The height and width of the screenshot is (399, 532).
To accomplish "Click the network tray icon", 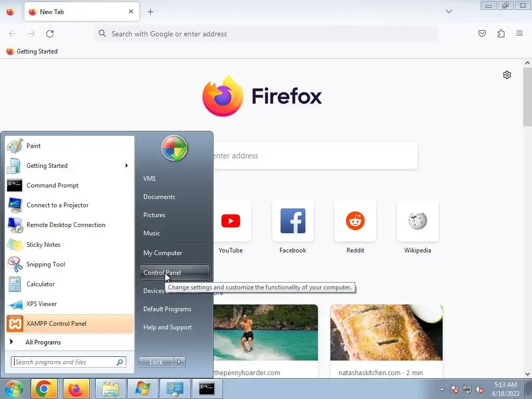I will pyautogui.click(x=467, y=389).
